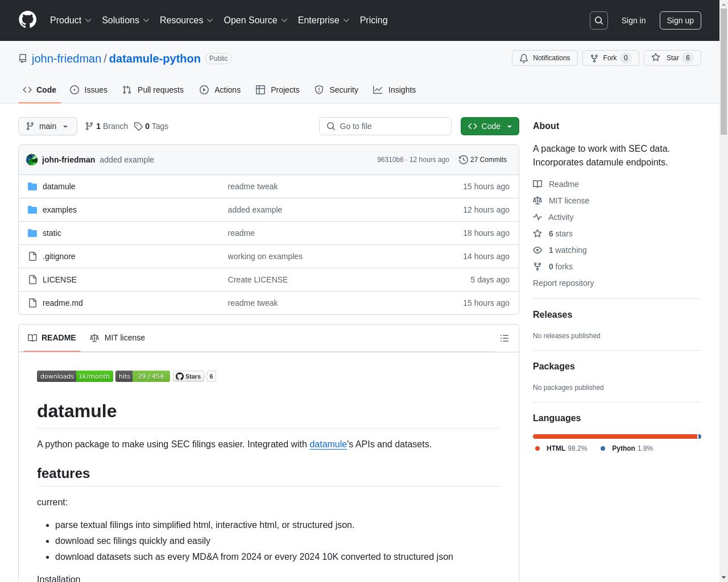Open the john-friedman owner link

[67, 59]
